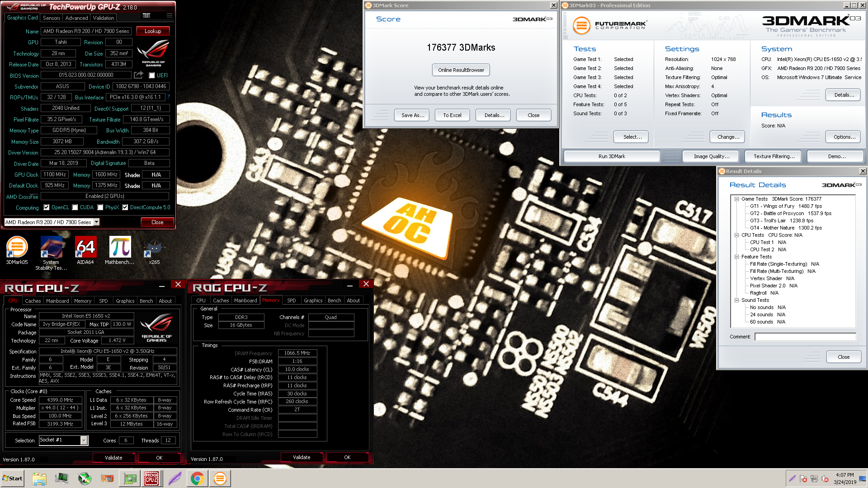Collapse the Feature Tests tree node
This screenshot has width=868, height=488.
[736, 257]
